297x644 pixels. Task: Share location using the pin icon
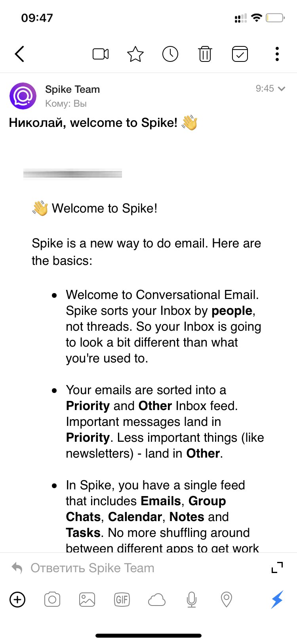pyautogui.click(x=227, y=600)
